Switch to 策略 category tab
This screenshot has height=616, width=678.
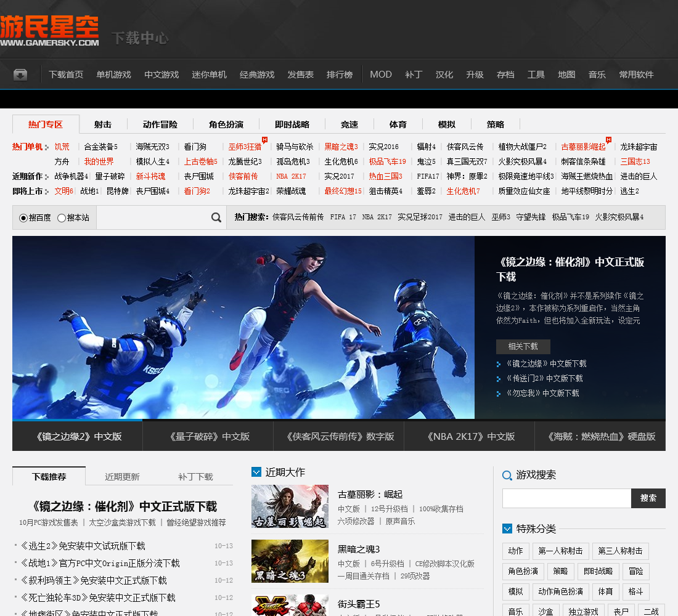point(495,124)
